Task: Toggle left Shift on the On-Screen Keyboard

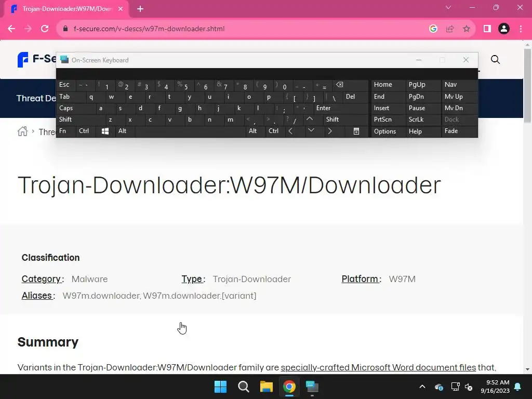Action: click(81, 119)
